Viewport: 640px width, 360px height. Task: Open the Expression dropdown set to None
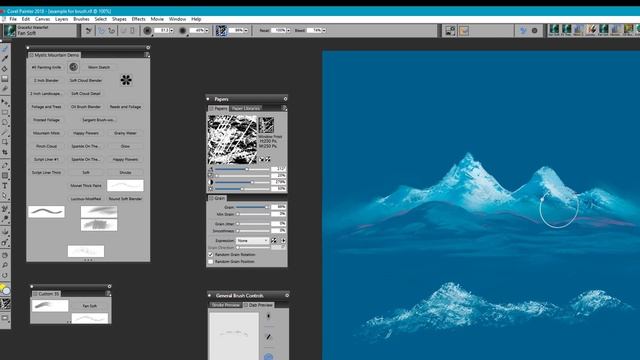tap(252, 241)
